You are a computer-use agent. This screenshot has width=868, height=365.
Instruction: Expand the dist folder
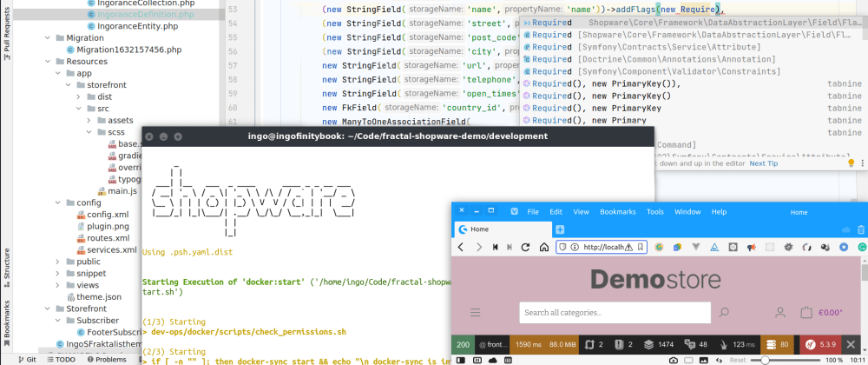click(79, 96)
